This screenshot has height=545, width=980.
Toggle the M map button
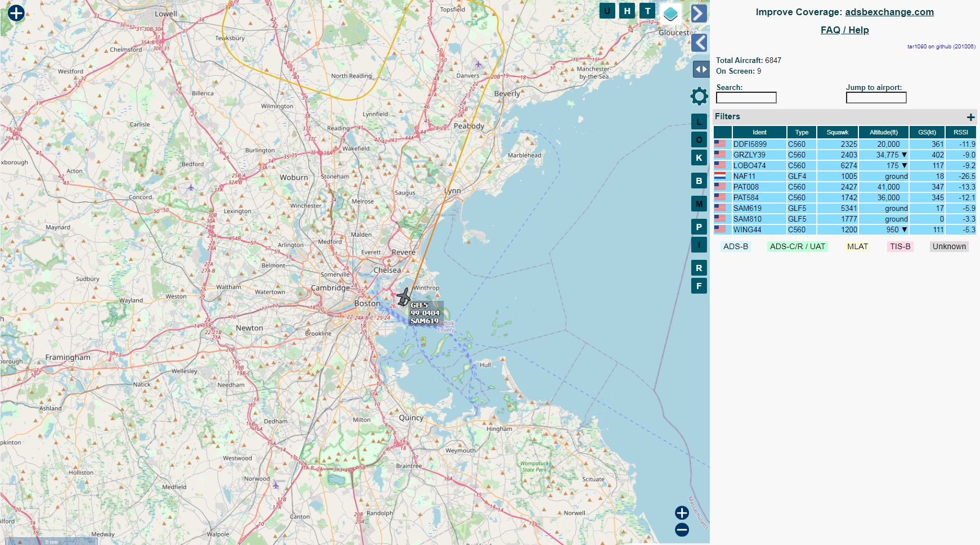pyautogui.click(x=699, y=204)
